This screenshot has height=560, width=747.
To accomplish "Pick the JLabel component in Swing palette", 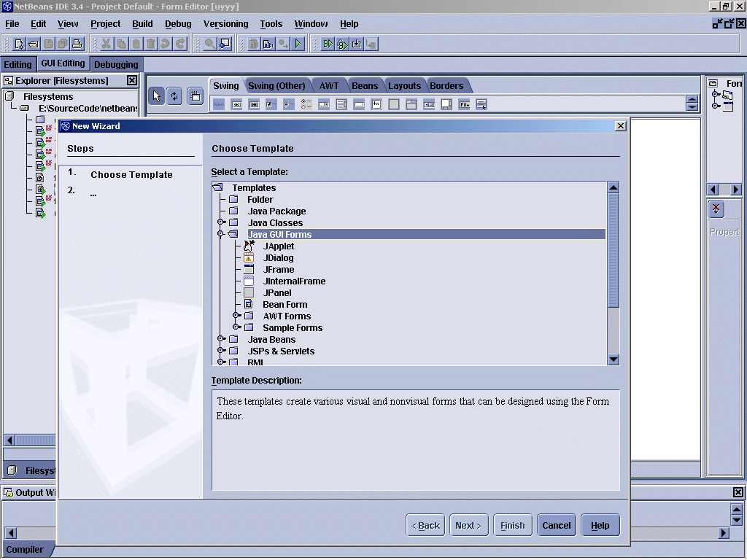I will pyautogui.click(x=219, y=104).
